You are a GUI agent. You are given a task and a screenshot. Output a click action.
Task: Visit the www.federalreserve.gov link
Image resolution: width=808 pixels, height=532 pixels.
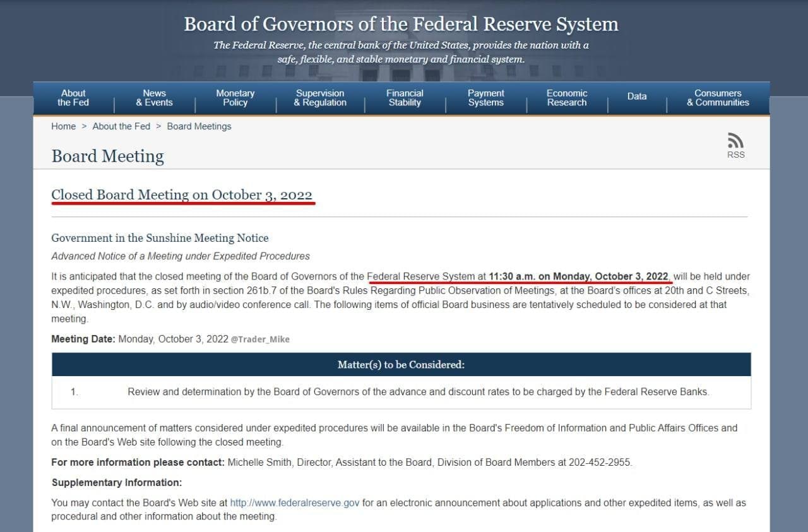point(295,503)
